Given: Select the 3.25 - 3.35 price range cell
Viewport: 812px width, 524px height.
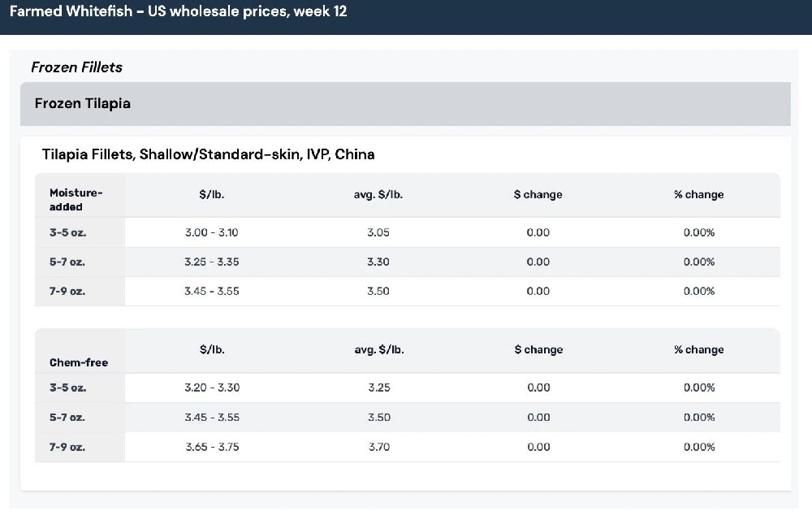Looking at the screenshot, I should click(x=212, y=262).
